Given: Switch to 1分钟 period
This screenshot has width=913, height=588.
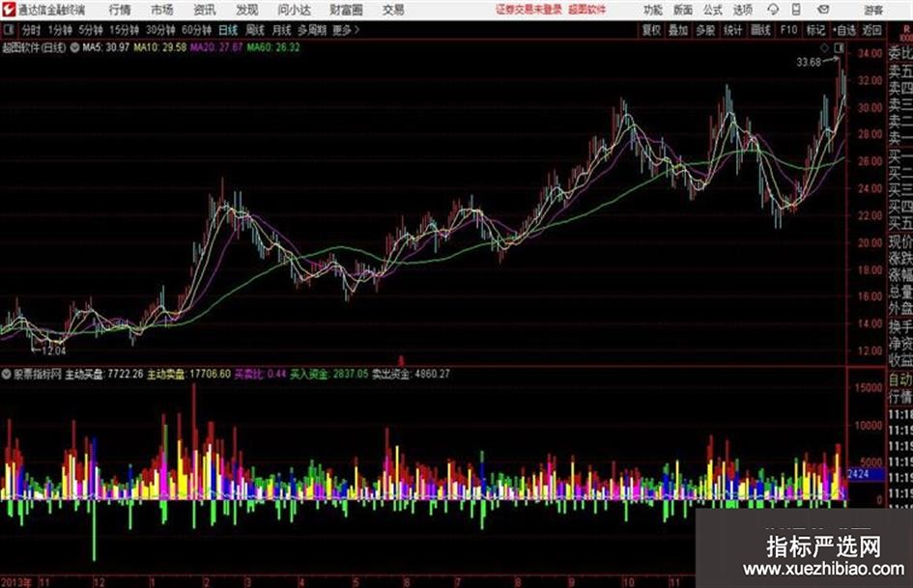Looking at the screenshot, I should [x=59, y=30].
